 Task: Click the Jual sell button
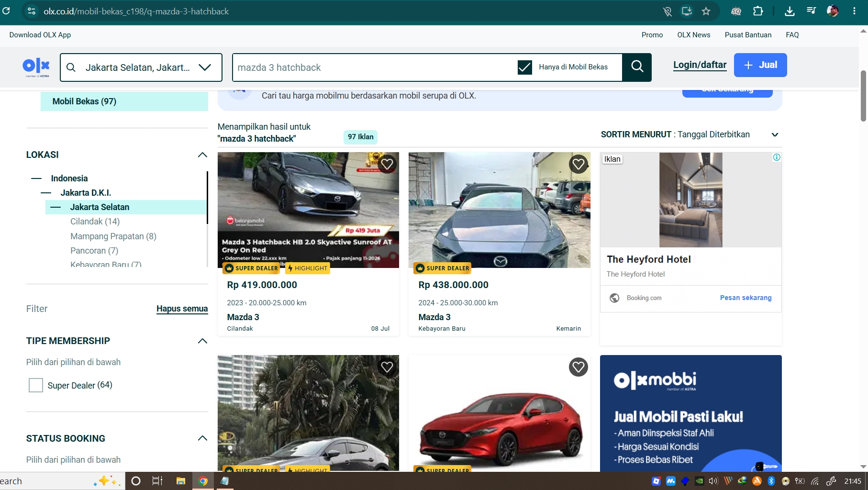tap(760, 65)
